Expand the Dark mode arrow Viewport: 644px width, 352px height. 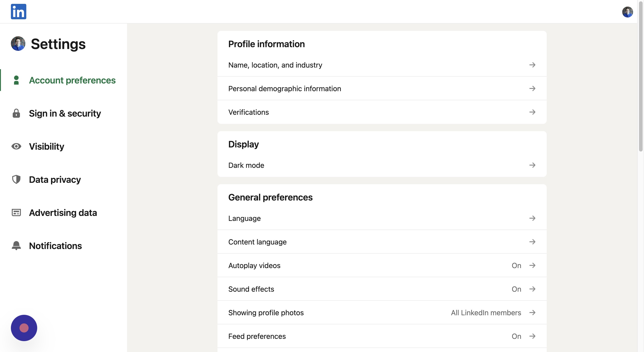(x=532, y=165)
